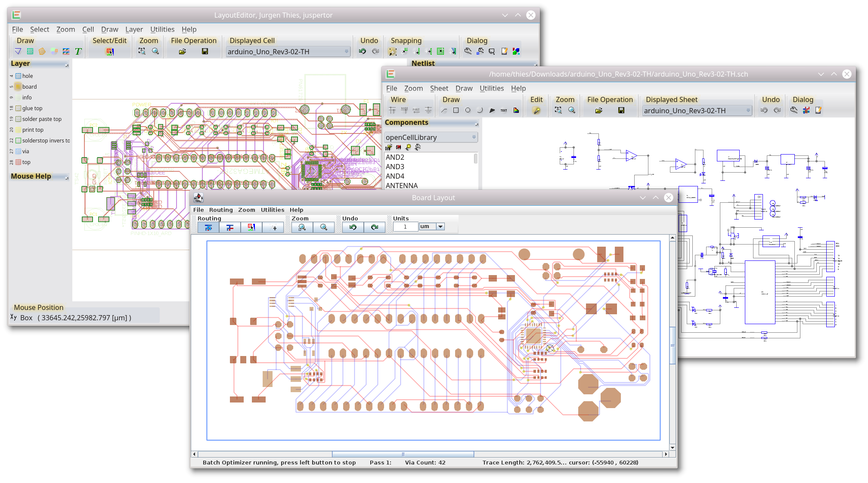Click the Route Single track icon

pyautogui.click(x=231, y=226)
